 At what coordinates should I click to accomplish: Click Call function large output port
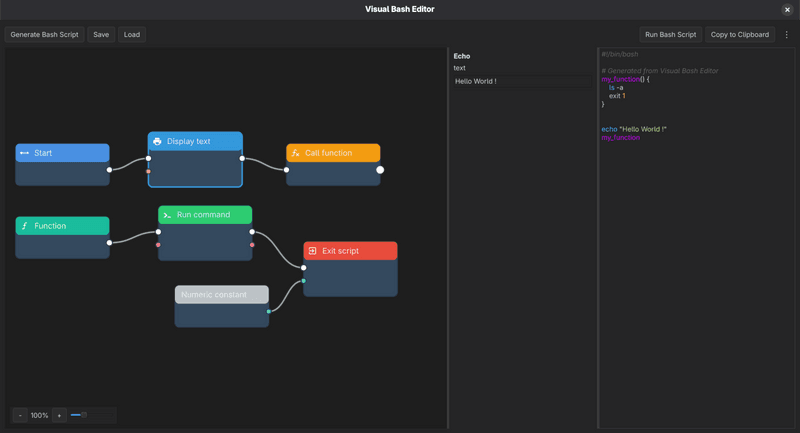click(380, 170)
